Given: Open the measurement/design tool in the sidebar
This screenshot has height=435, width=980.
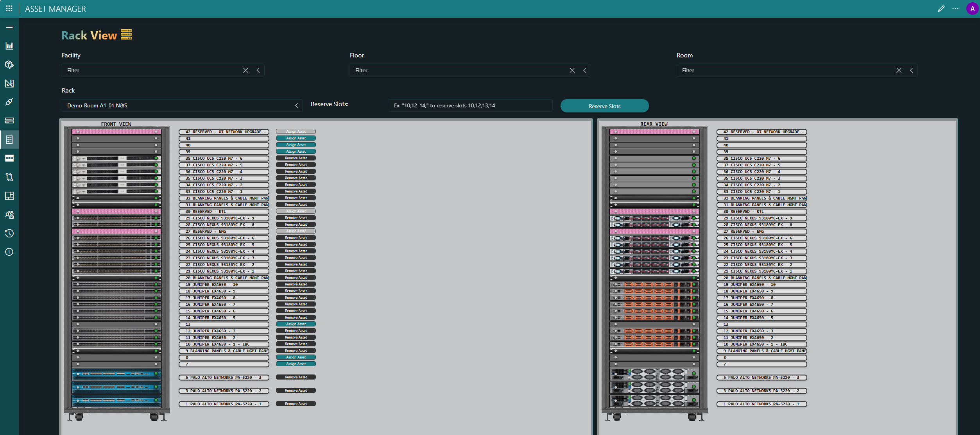Looking at the screenshot, I should click(x=9, y=83).
